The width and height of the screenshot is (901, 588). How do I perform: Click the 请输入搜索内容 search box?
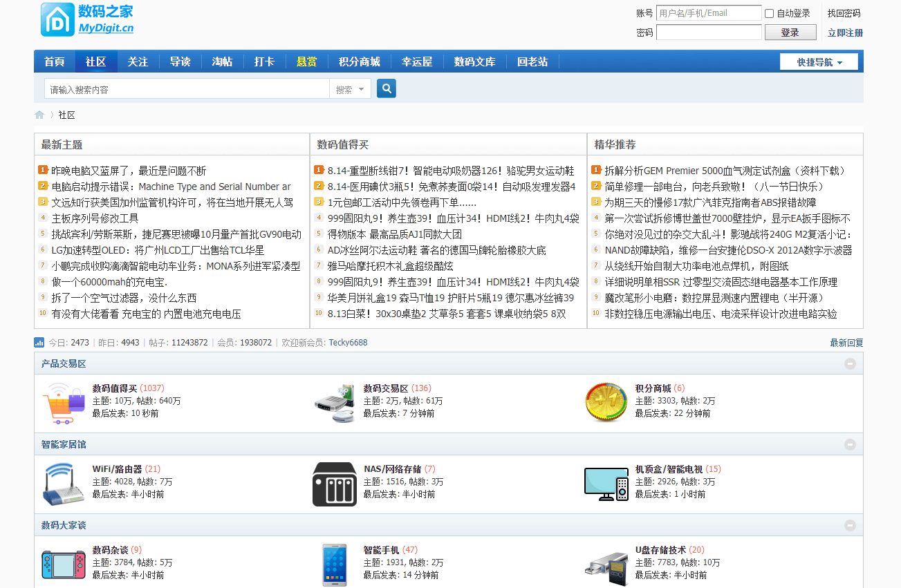click(187, 89)
